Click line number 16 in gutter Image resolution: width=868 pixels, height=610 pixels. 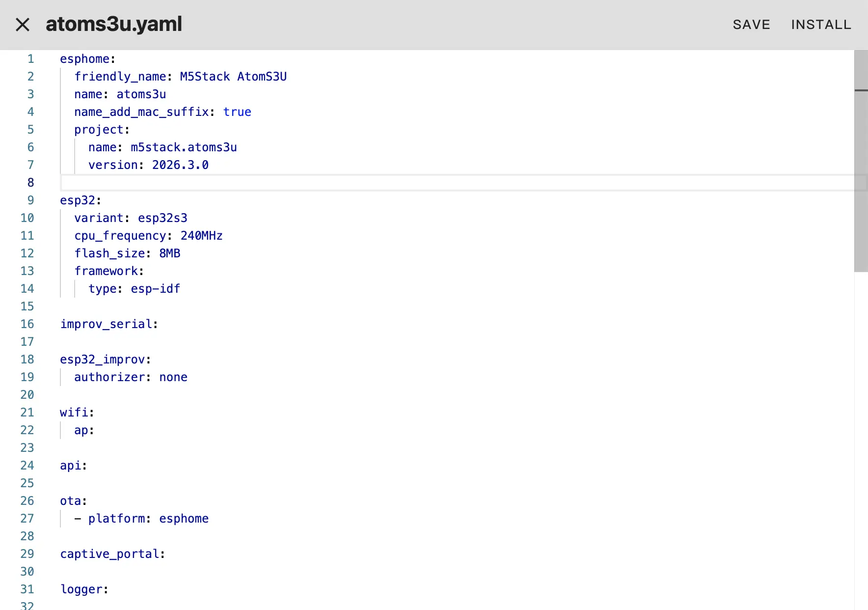[x=27, y=324]
